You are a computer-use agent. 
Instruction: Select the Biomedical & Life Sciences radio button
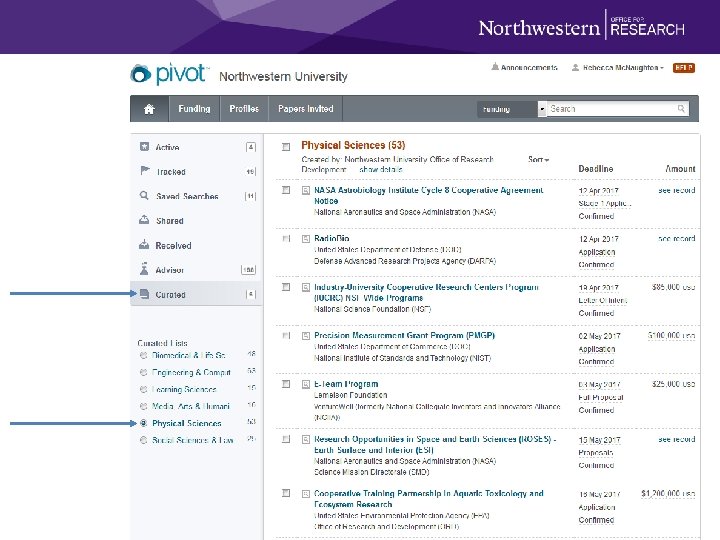pyautogui.click(x=144, y=355)
